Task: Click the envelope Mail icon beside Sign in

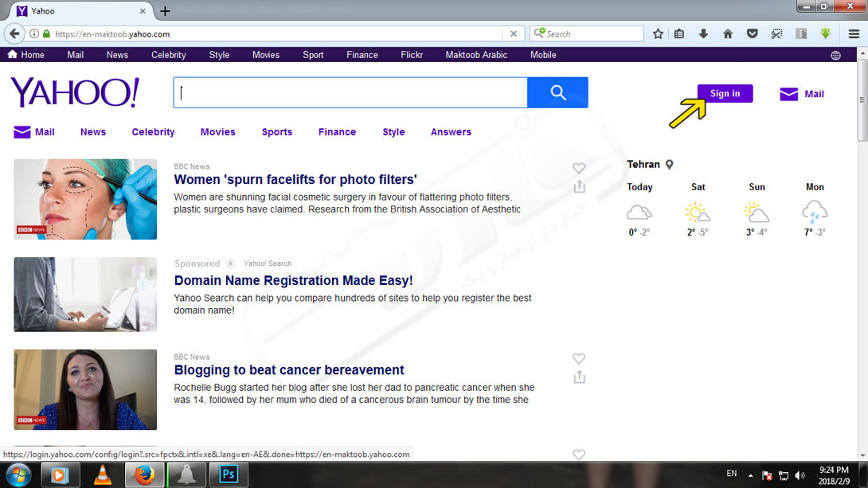Action: tap(789, 94)
